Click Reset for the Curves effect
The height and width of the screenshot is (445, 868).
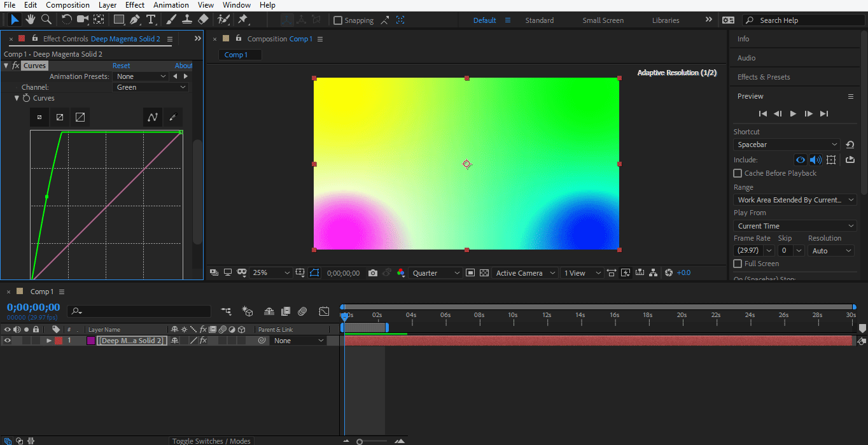coord(121,66)
